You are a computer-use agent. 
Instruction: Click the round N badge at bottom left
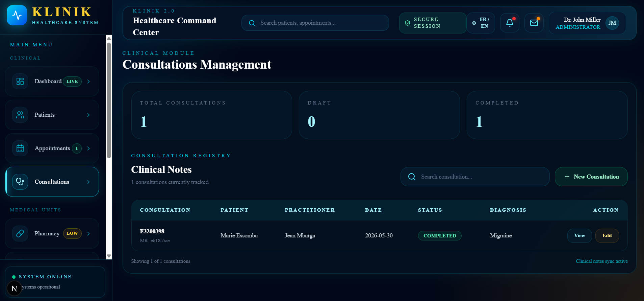click(14, 288)
